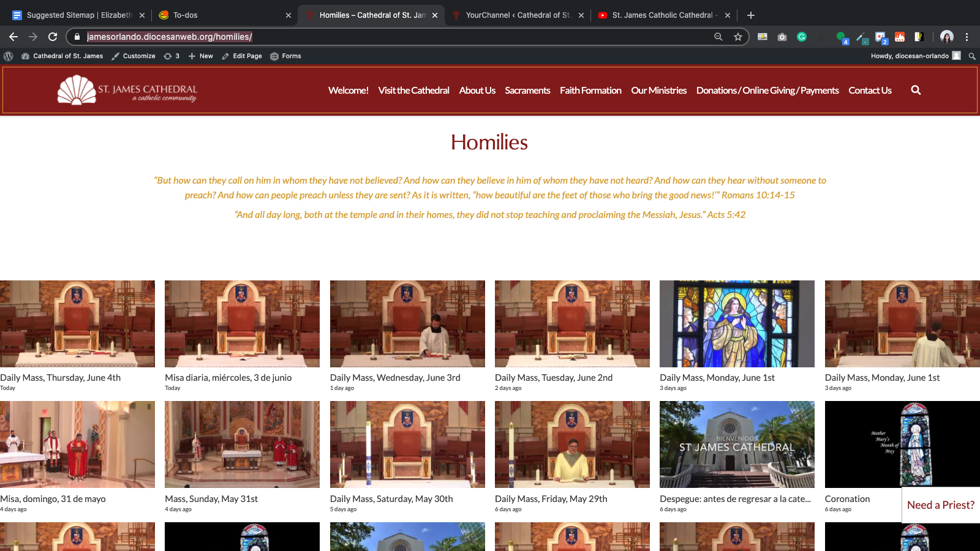Open the browser zoom magnifier icon

(x=718, y=37)
